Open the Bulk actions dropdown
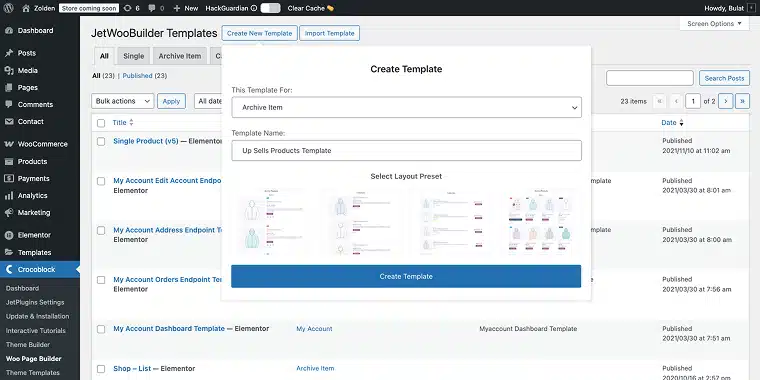The image size is (760, 380). pyautogui.click(x=123, y=101)
